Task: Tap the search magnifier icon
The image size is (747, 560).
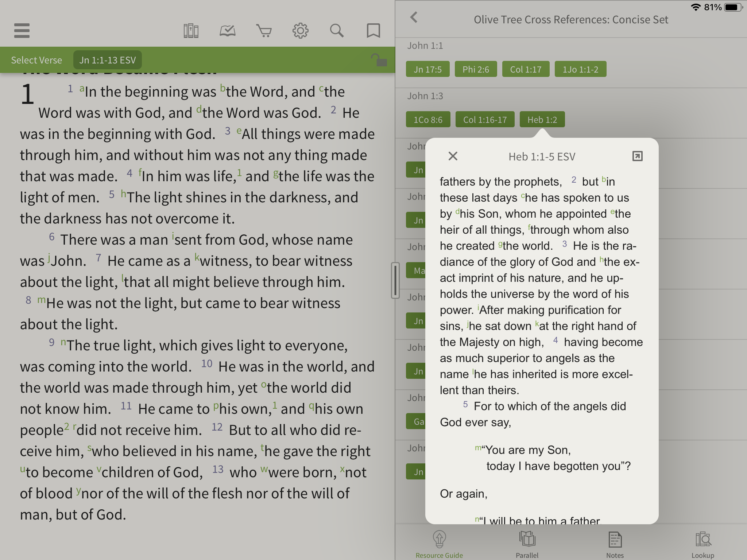Action: click(337, 31)
